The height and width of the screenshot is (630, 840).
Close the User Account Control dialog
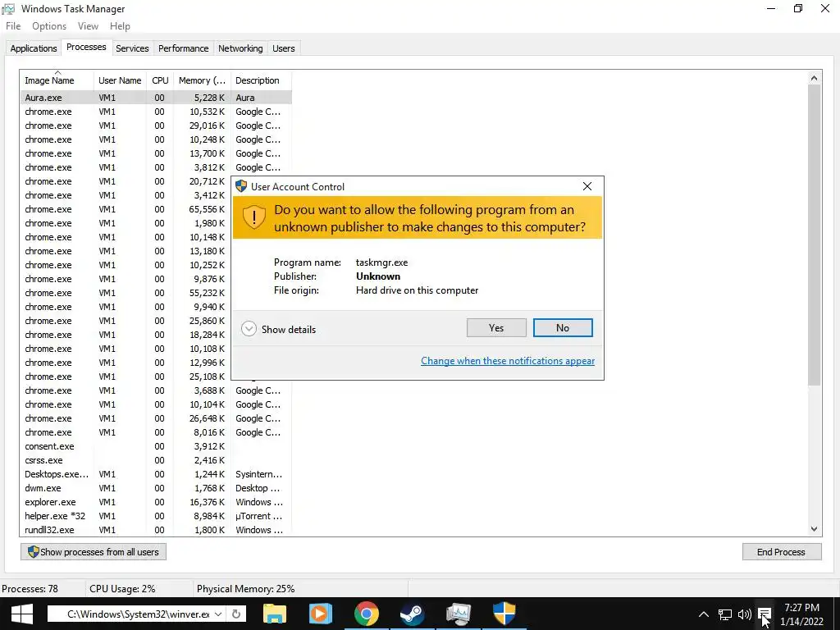click(587, 186)
